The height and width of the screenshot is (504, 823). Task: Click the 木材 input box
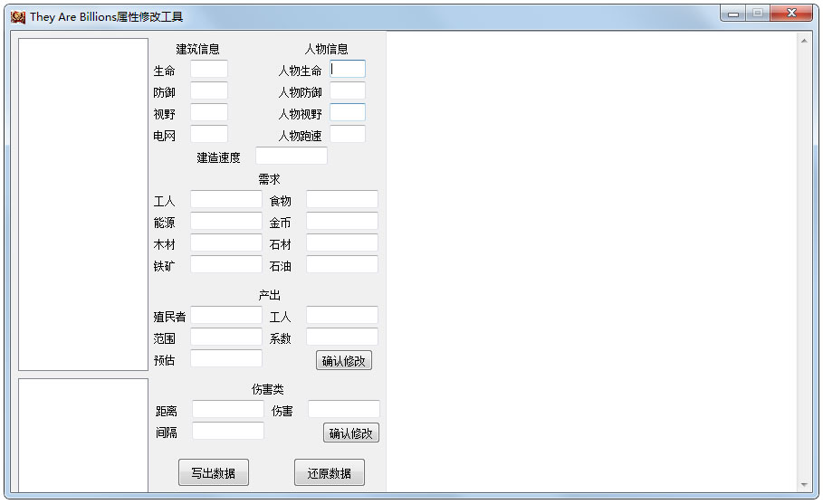[x=225, y=242]
